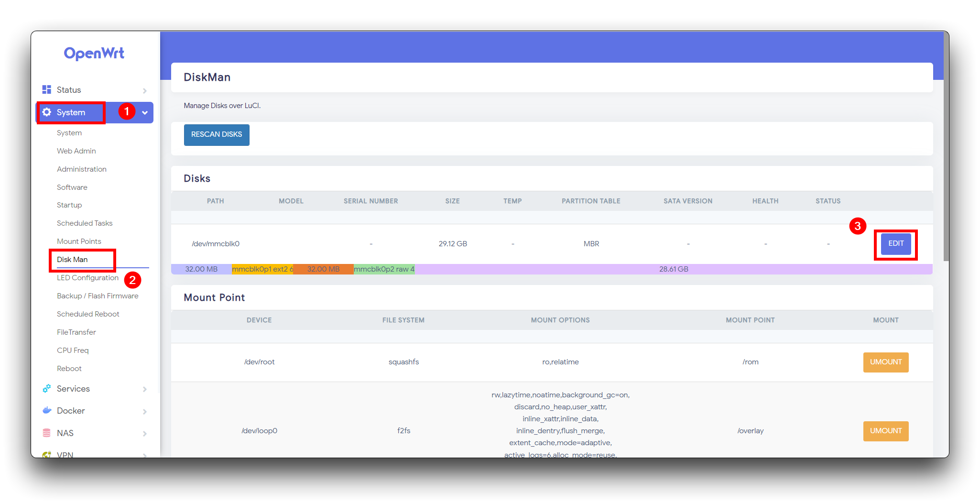Viewport: 980px width, 504px height.
Task: Click the /overlay mount point cell
Action: 751,431
